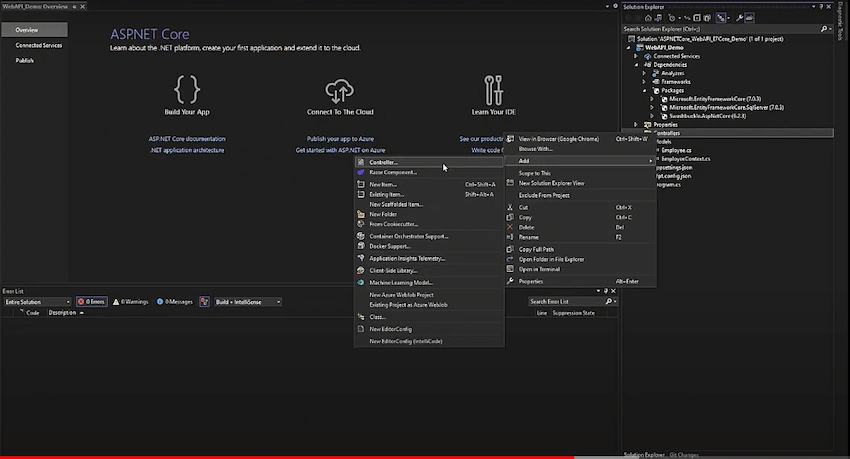850x459 pixels.
Task: Click Collapse All icon in Solution Explorer
Action: point(697,18)
